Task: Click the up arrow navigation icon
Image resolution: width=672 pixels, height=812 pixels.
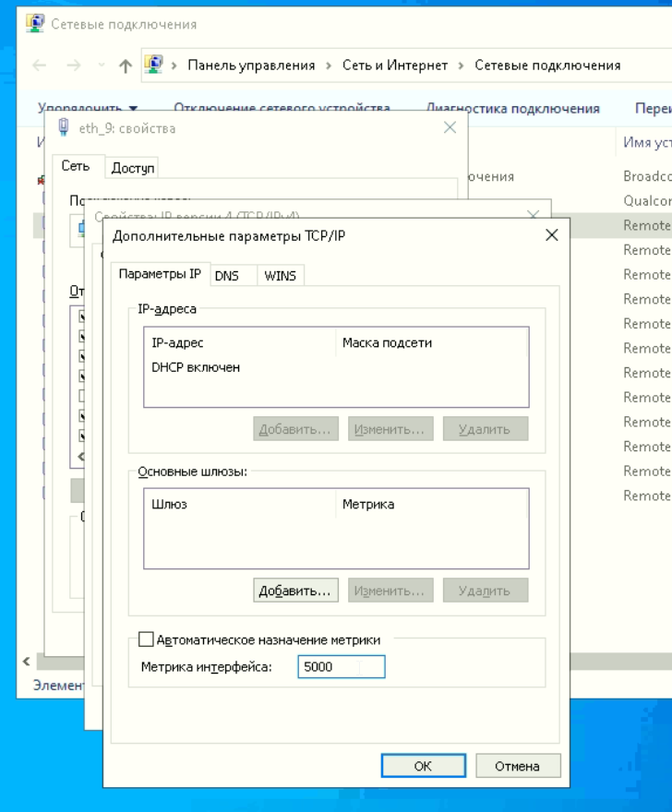Action: click(x=125, y=66)
